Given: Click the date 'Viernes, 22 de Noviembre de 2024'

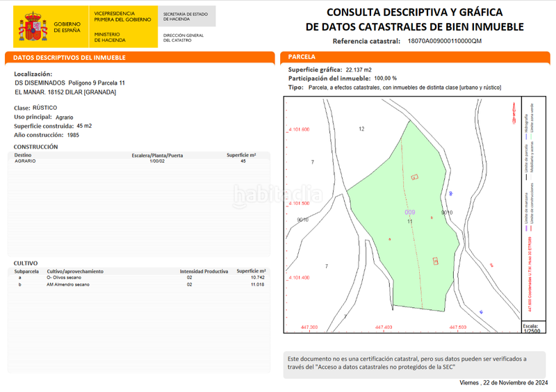Looking at the screenshot, I should pos(503,383).
